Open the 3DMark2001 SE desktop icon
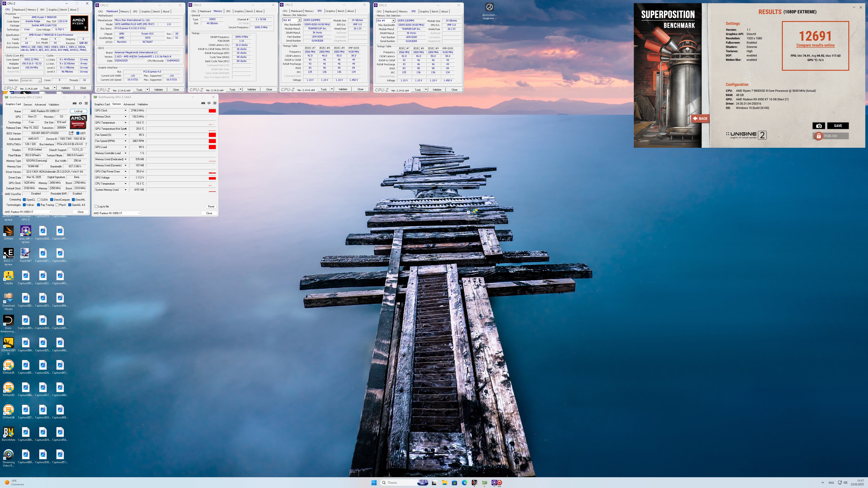This screenshot has width=868, height=488. pos(8,346)
